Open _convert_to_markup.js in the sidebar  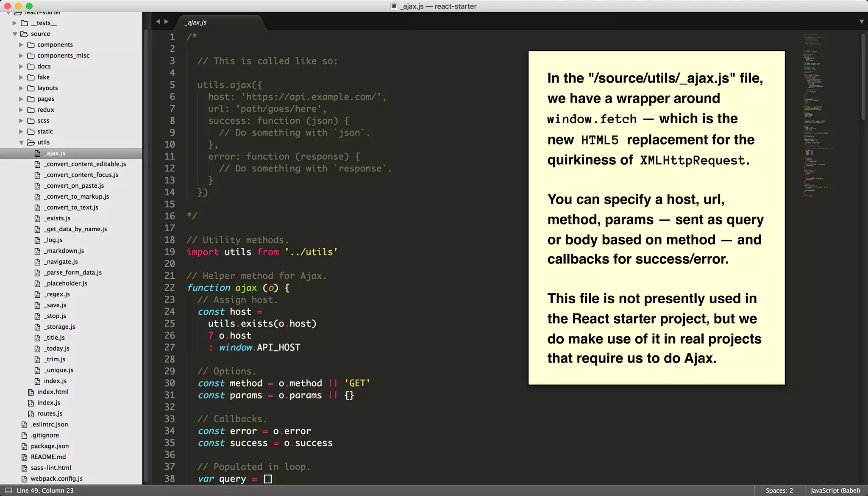click(77, 197)
